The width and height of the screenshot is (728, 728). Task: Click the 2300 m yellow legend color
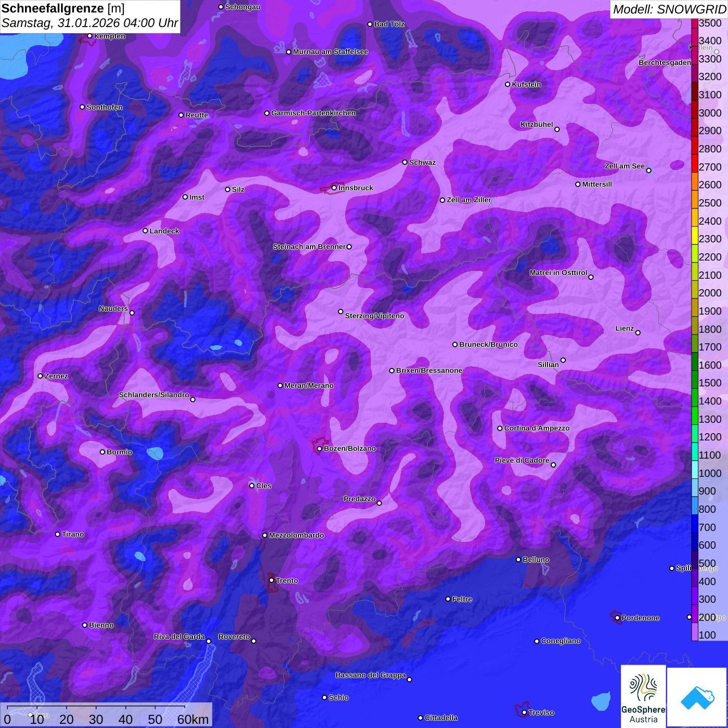[x=695, y=235]
